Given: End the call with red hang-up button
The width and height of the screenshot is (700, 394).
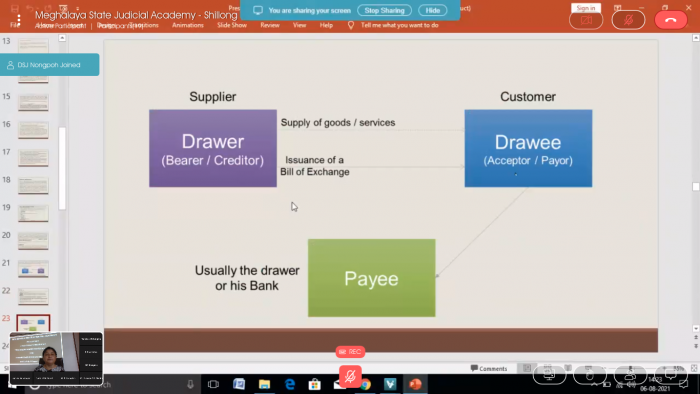Looking at the screenshot, I should click(671, 20).
